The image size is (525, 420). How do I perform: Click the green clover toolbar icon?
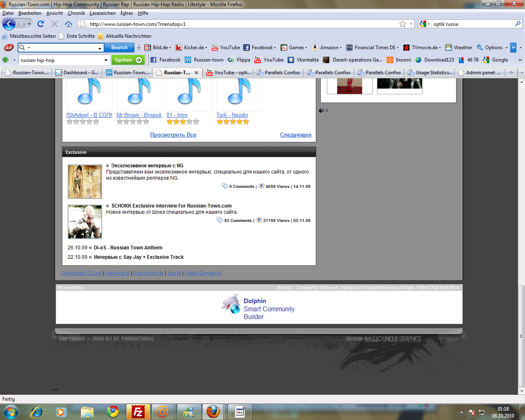(6, 60)
